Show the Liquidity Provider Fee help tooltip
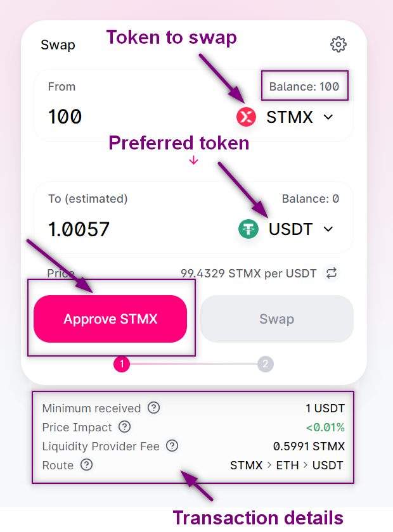The height and width of the screenshot is (532, 393). pos(172,446)
